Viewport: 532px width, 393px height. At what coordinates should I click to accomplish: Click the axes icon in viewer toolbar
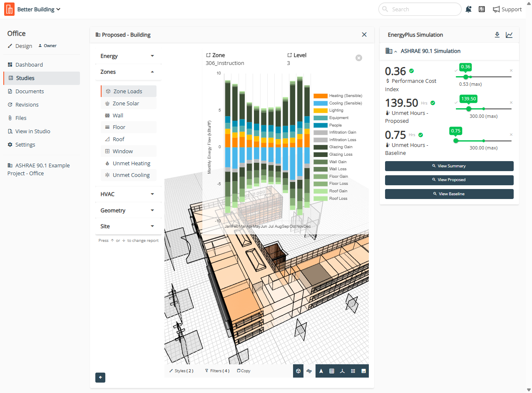click(342, 371)
